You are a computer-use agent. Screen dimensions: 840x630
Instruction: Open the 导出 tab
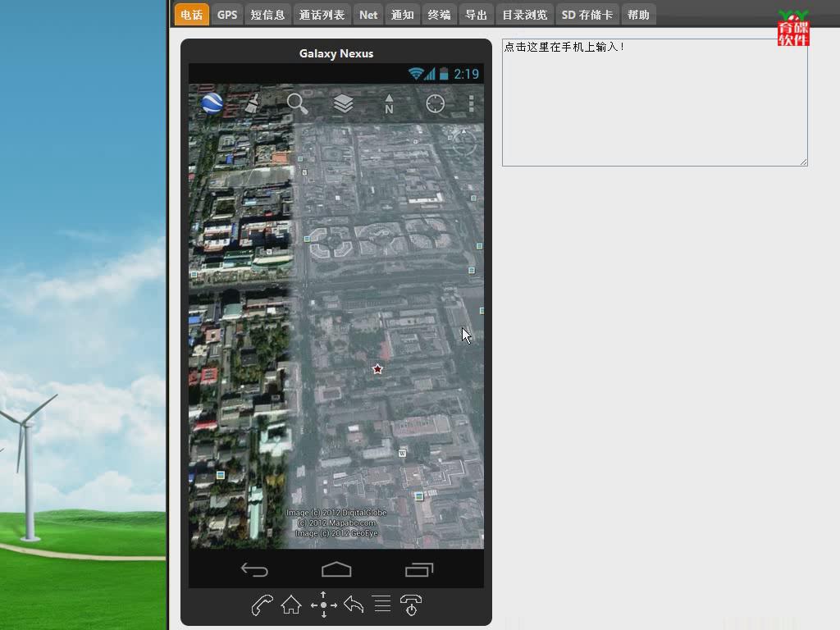tap(476, 15)
